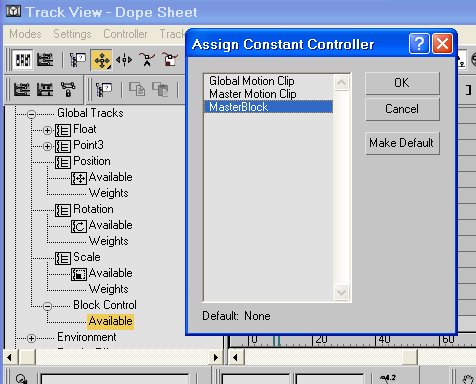
Task: Click the controller list scroll down arrow
Action: click(x=341, y=293)
